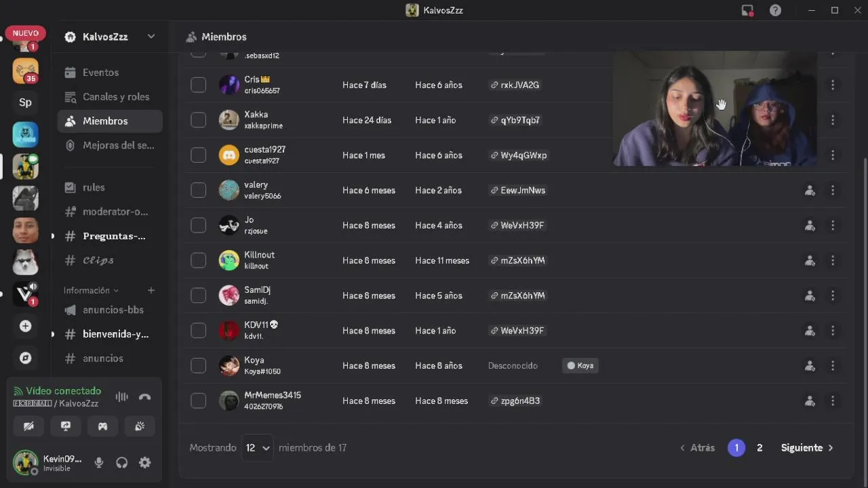Check the box next to Xakka
The image size is (868, 488).
click(198, 120)
